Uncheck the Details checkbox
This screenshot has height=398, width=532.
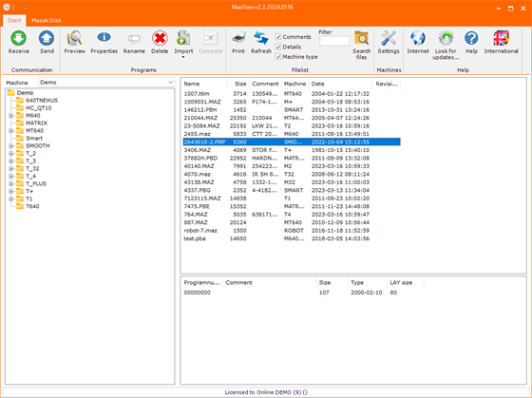pyautogui.click(x=278, y=47)
